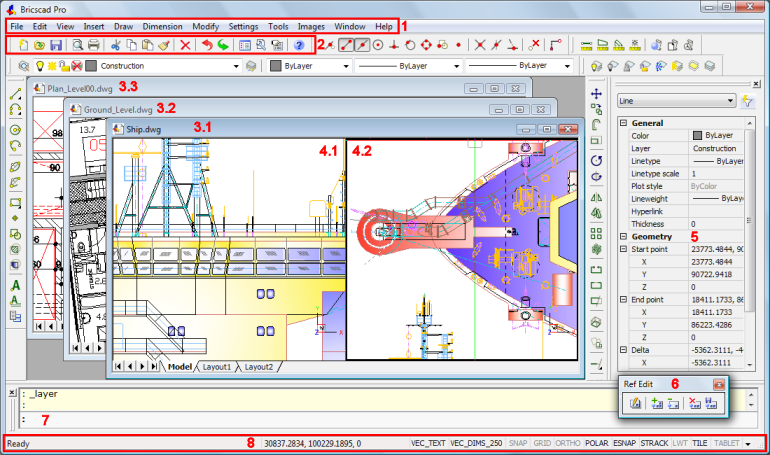The width and height of the screenshot is (770, 455).
Task: Click the Center entity snap icon
Action: [x=378, y=45]
